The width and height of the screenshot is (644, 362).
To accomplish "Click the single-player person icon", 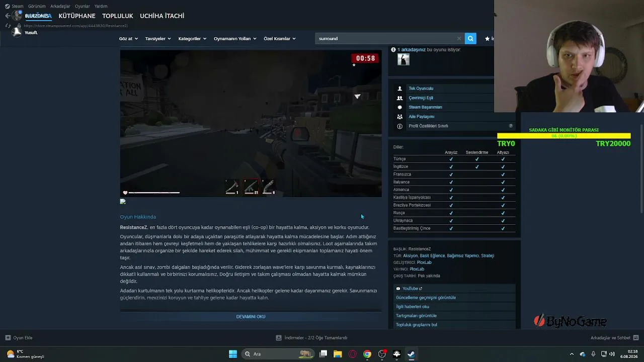I will (x=400, y=88).
